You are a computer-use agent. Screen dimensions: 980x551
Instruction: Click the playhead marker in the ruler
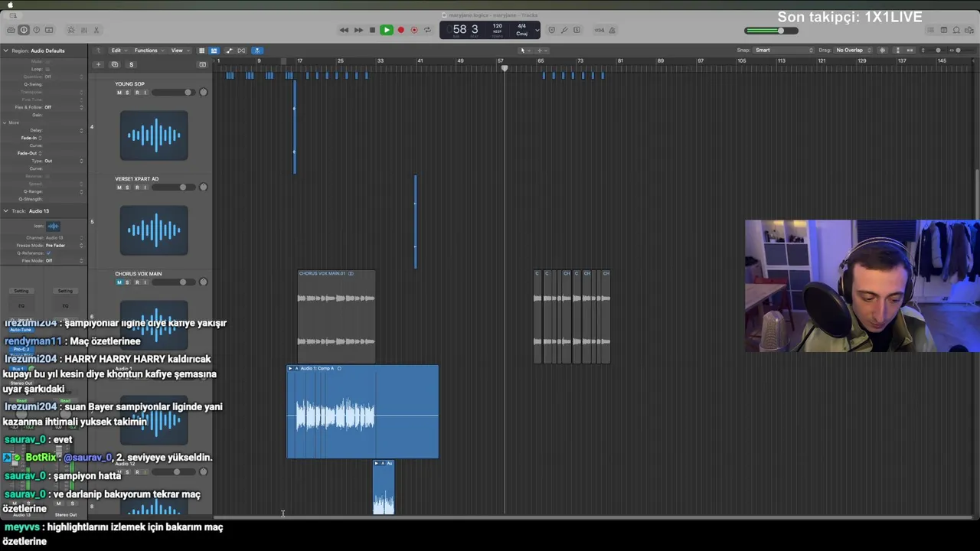[504, 68]
